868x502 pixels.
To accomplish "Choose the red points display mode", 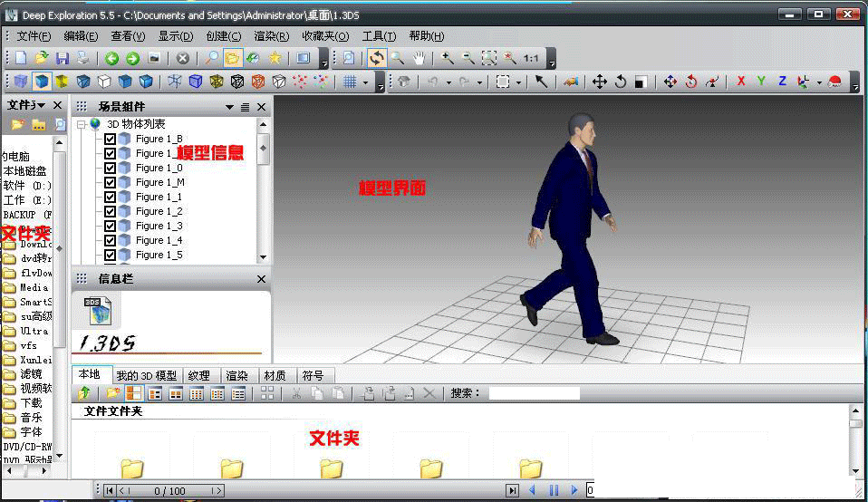I will pos(300,82).
